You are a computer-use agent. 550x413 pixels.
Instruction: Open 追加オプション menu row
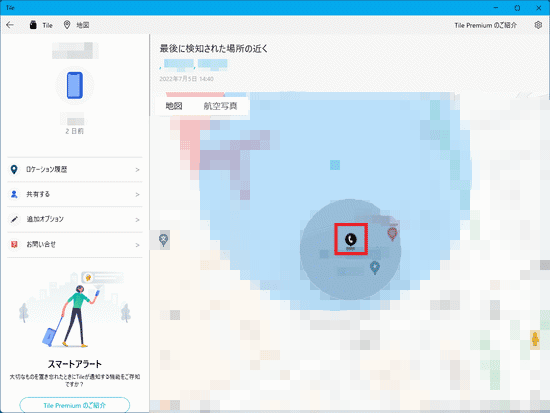pos(75,219)
